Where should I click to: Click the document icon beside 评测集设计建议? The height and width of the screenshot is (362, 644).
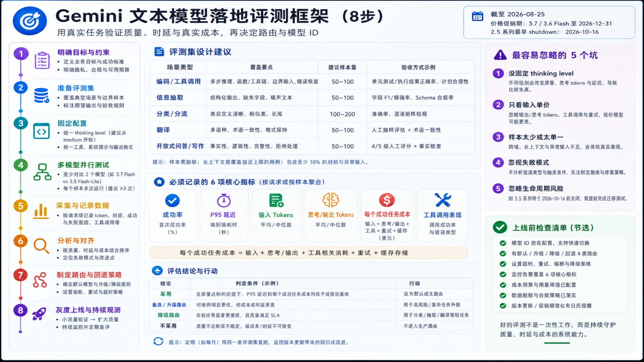159,51
